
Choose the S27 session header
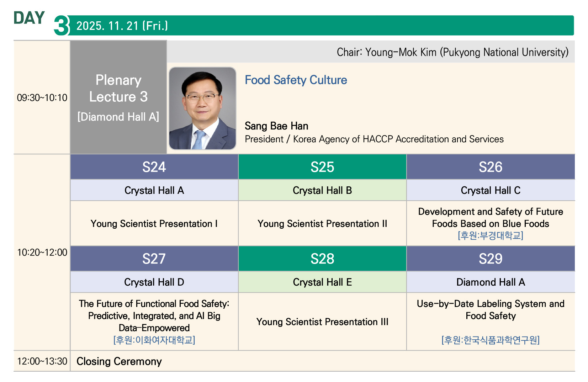tap(154, 259)
